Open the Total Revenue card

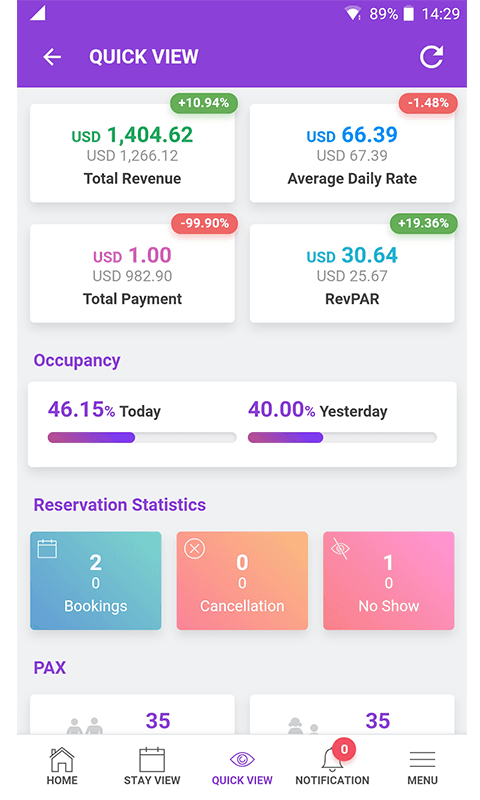click(133, 153)
